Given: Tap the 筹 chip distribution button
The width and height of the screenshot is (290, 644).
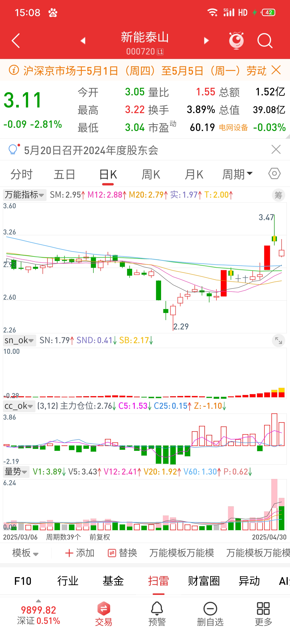Looking at the screenshot, I should 278,195.
